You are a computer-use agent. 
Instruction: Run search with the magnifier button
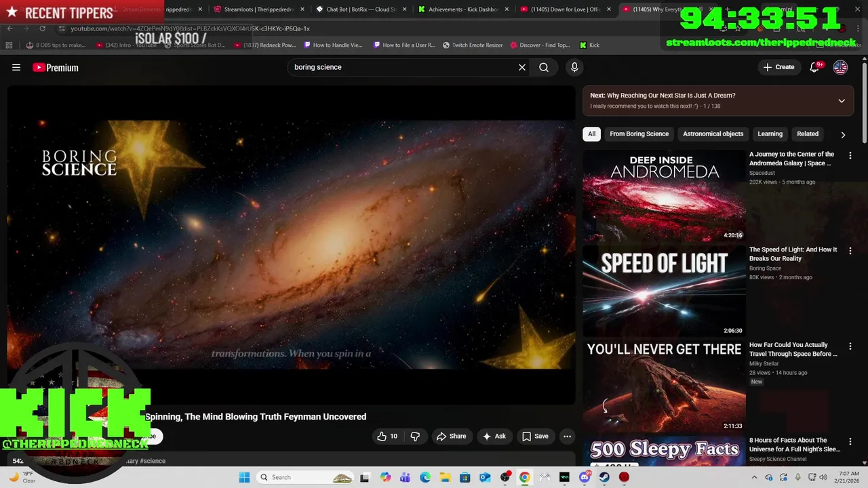(544, 67)
